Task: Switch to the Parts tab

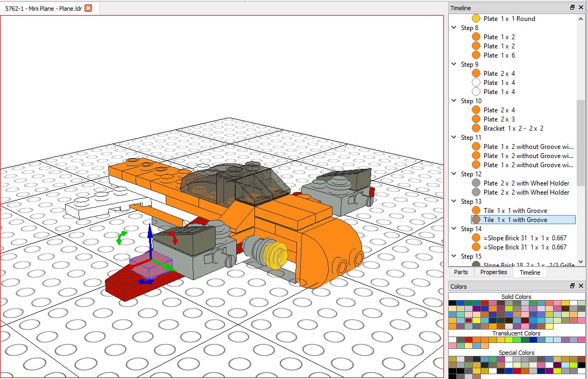Action: click(461, 272)
